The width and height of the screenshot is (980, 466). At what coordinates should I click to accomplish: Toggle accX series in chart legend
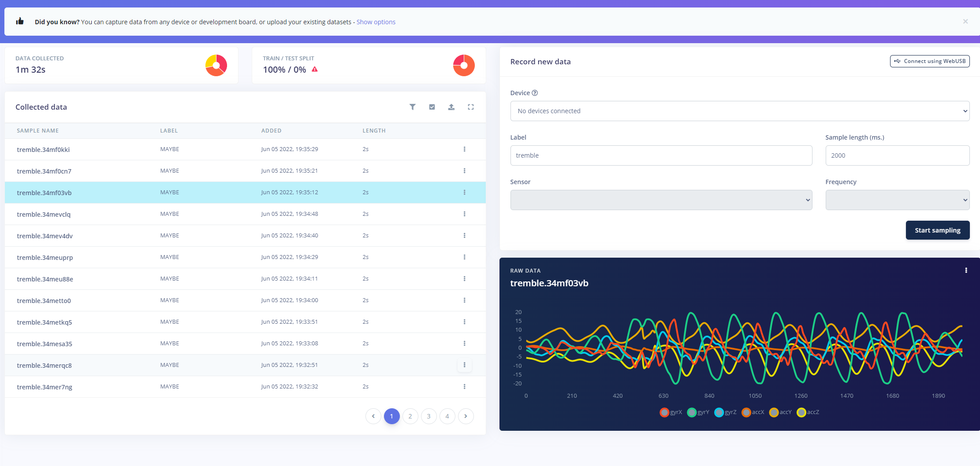(x=753, y=412)
